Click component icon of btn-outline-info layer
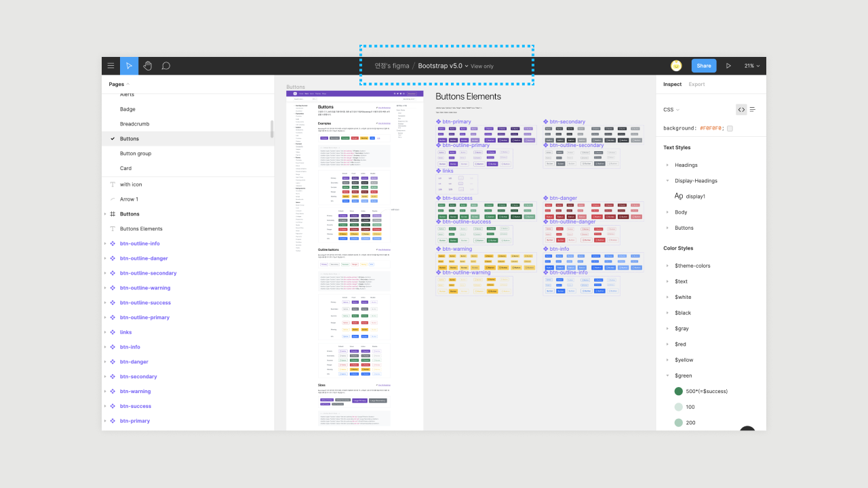 (x=113, y=243)
